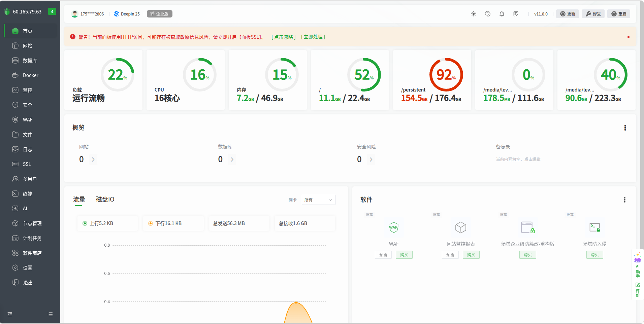644x324 pixels.
Task: Click 立即处理 link in warning banner
Action: tap(313, 37)
